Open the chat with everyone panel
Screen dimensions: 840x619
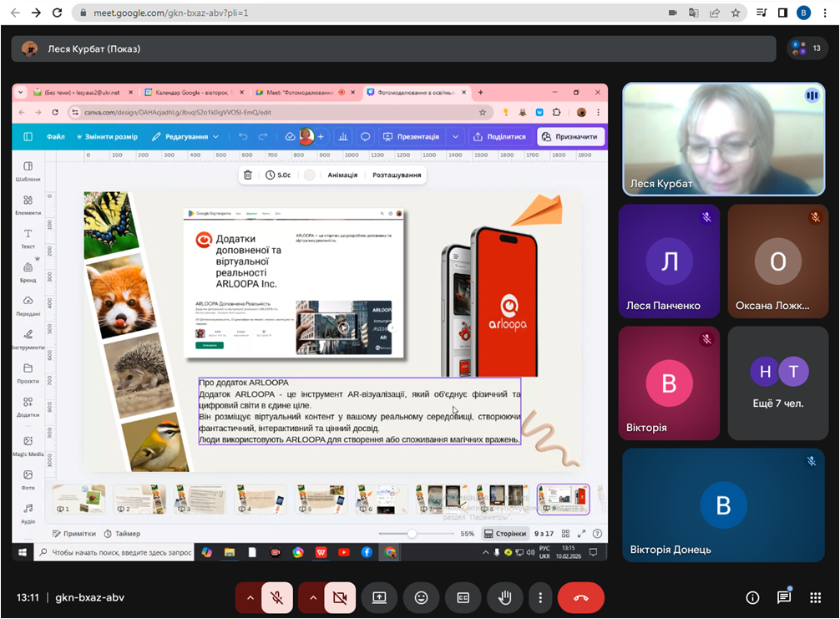coord(784,598)
